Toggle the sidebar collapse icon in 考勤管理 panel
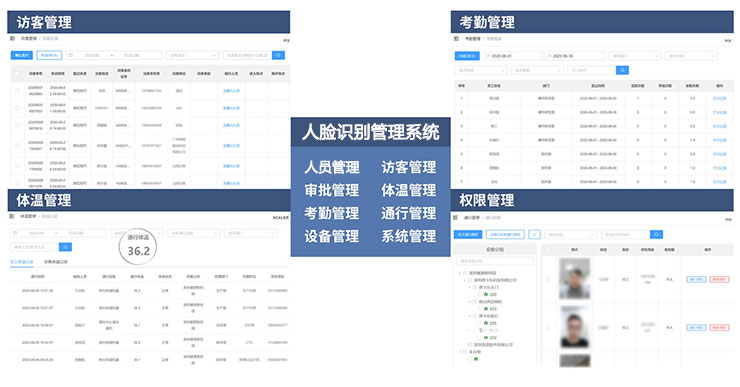Image resolution: width=740 pixels, height=387 pixels. pos(456,38)
